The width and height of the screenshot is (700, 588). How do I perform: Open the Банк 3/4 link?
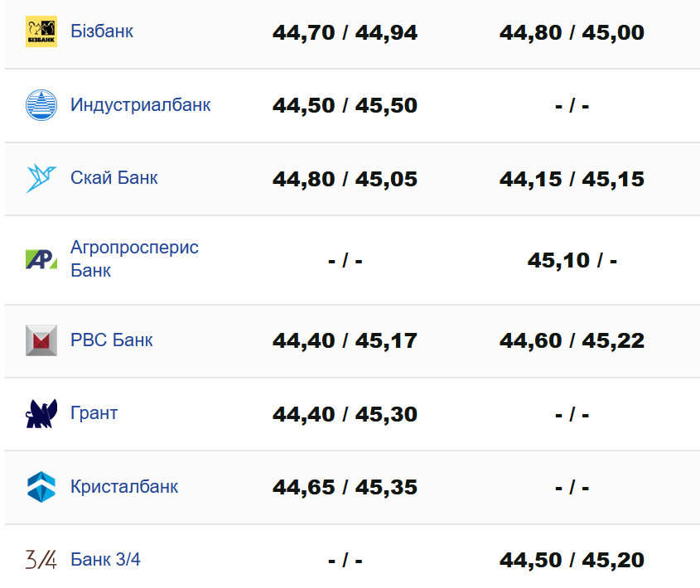pos(105,560)
